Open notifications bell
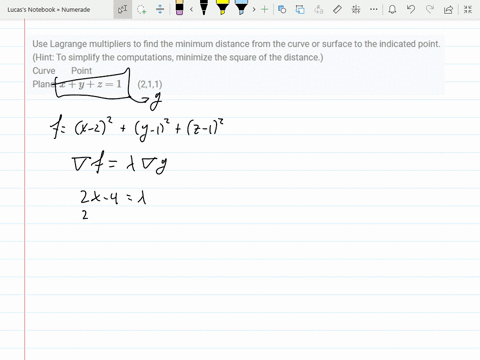 [392, 9]
